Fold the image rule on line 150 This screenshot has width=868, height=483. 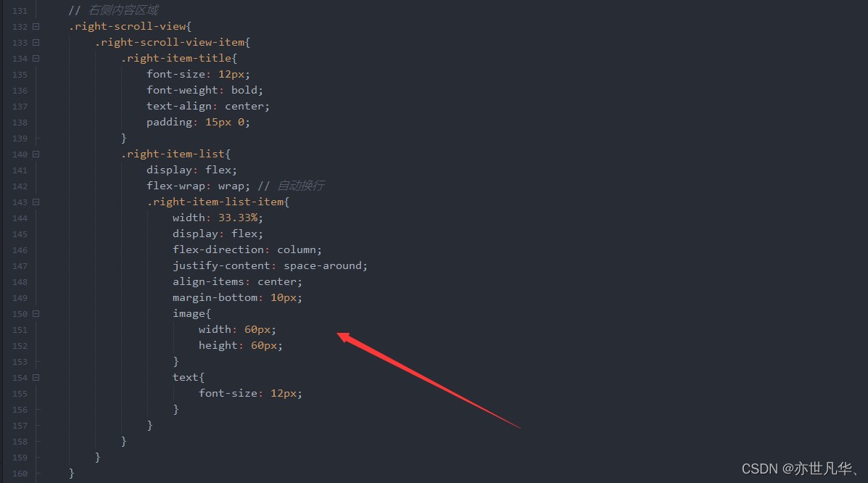coord(36,313)
